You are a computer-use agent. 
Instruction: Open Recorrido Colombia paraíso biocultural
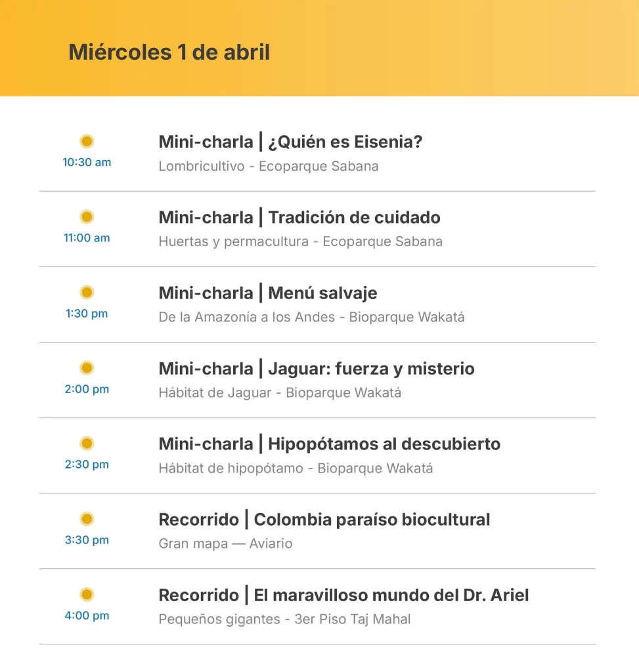324,520
